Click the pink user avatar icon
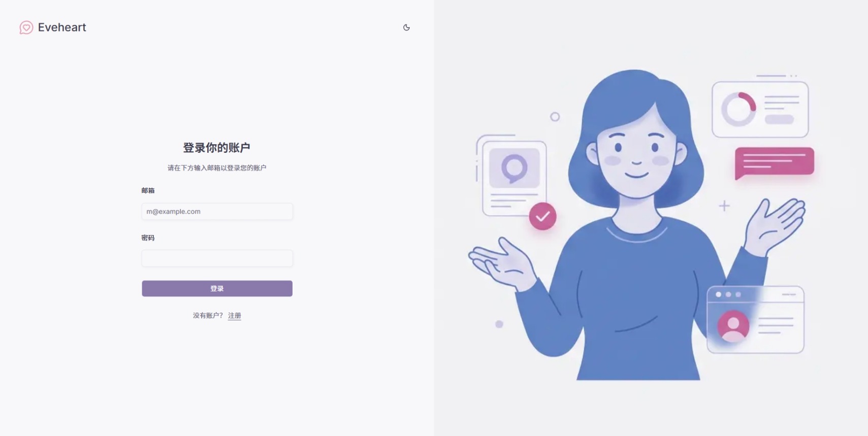This screenshot has width=868, height=436. [733, 325]
